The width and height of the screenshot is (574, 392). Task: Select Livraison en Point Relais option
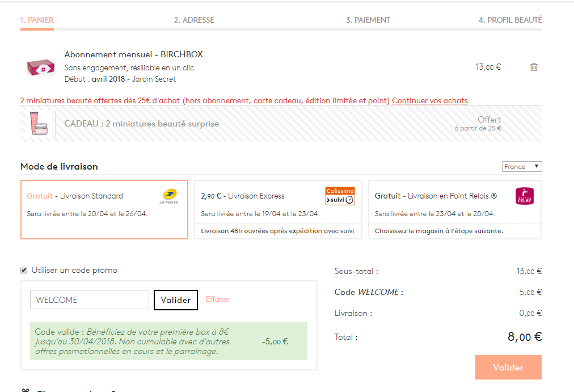(454, 209)
